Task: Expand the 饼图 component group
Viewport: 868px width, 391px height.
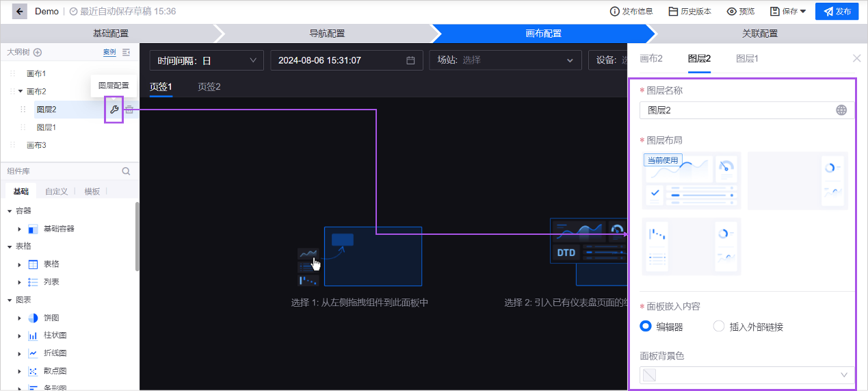Action: 19,318
